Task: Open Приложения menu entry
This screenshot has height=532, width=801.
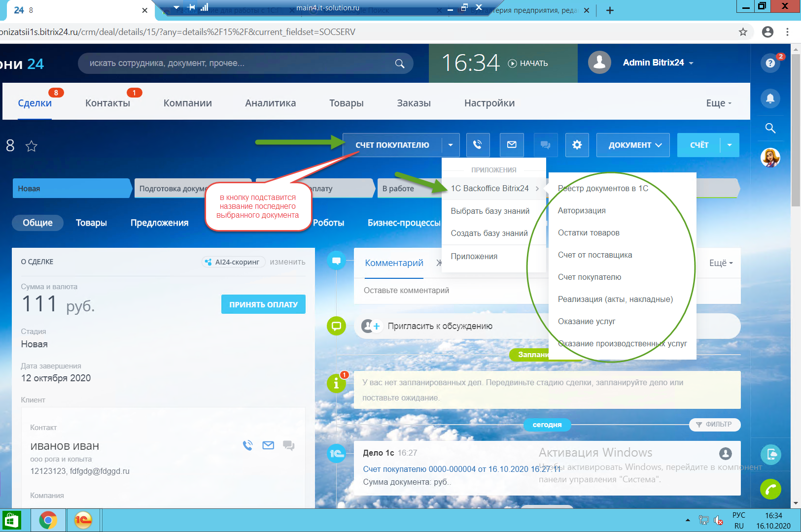Action: [474, 256]
